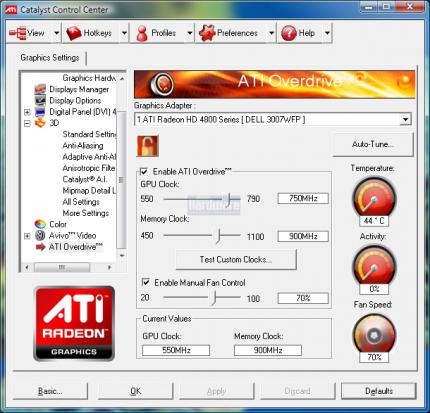Click the View toolbar icon
The image size is (430, 413).
[17, 33]
